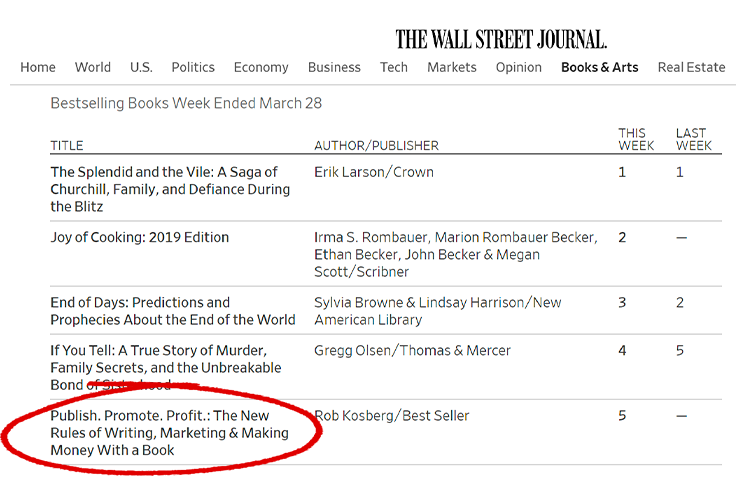Click Gregg Olsen/Thomas & Mercer cell
This screenshot has height=500, width=736.
(x=412, y=351)
